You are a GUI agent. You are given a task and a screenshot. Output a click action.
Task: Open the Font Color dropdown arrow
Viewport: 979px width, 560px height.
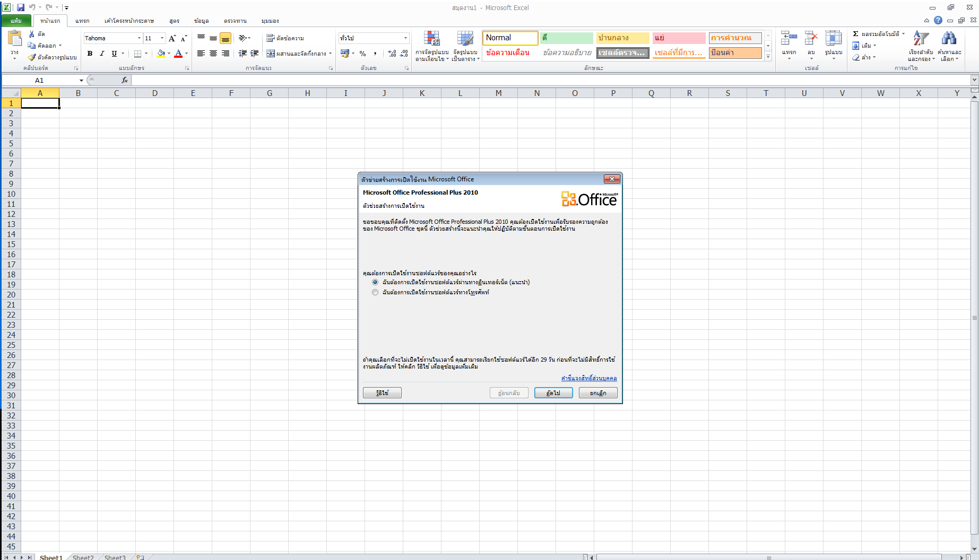187,54
